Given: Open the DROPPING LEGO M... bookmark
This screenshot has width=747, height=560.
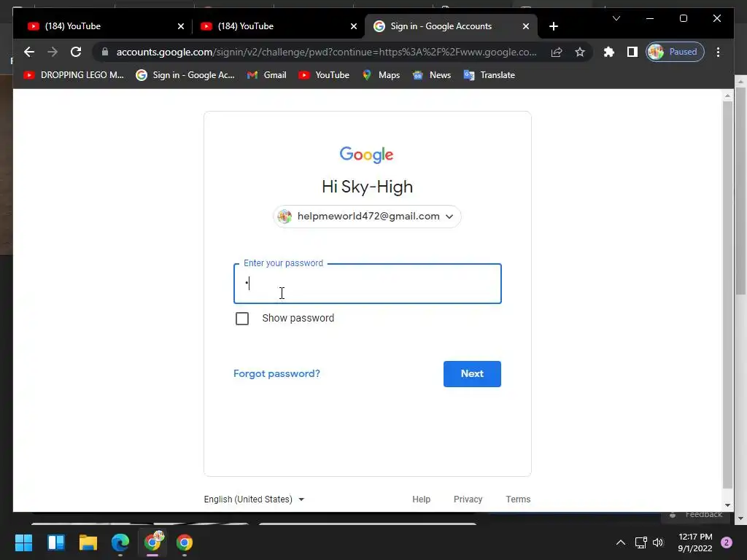Looking at the screenshot, I should (74, 75).
